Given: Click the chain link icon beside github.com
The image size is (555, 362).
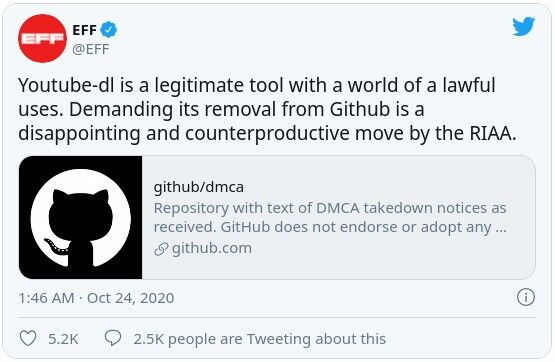Looking at the screenshot, I should 161,249.
